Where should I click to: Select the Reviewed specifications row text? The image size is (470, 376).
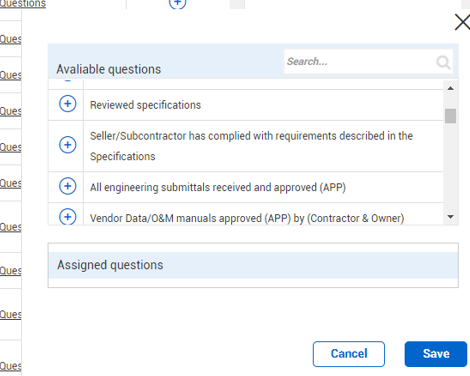coord(145,105)
